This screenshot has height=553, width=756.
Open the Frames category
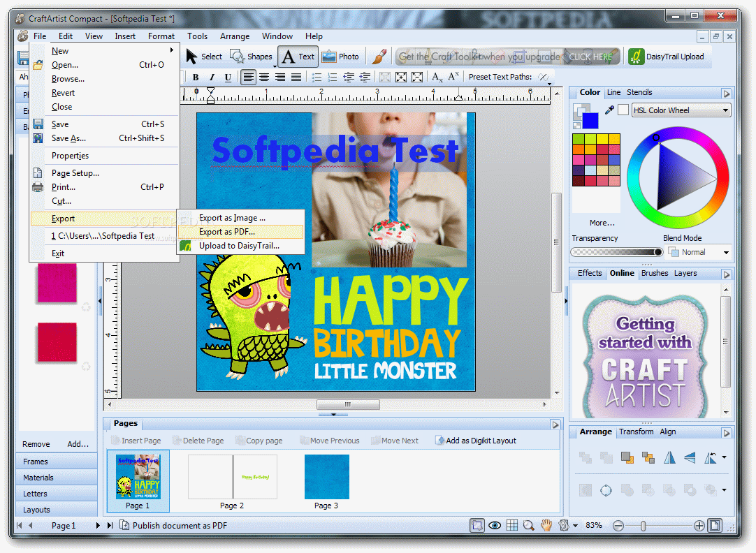[x=57, y=462]
